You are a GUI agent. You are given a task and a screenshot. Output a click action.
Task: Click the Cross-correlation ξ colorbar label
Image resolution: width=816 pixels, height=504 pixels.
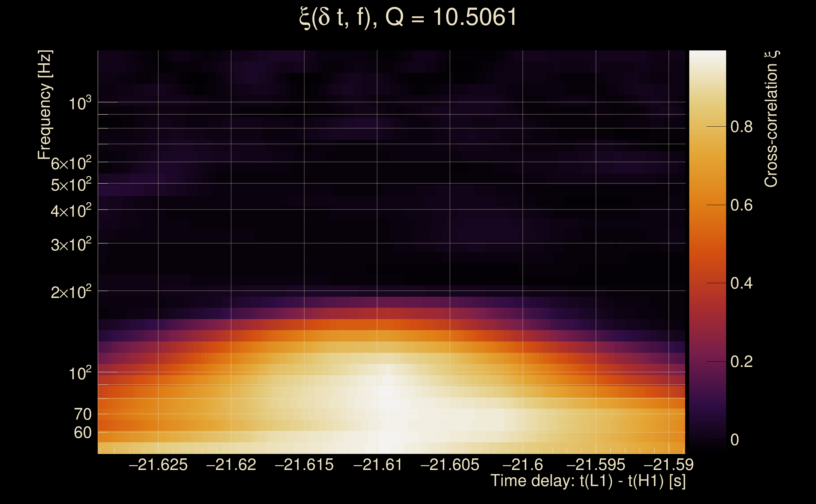coord(771,119)
